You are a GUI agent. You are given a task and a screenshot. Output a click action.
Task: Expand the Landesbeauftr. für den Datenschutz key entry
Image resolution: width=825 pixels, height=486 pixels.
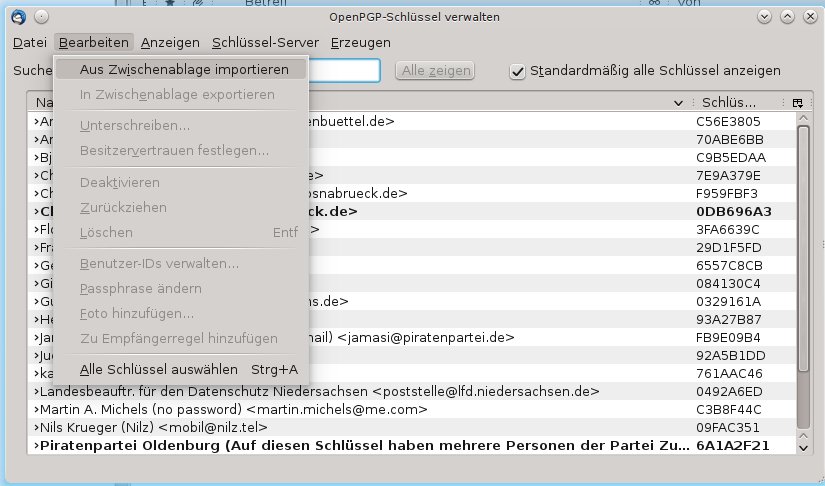[36, 391]
